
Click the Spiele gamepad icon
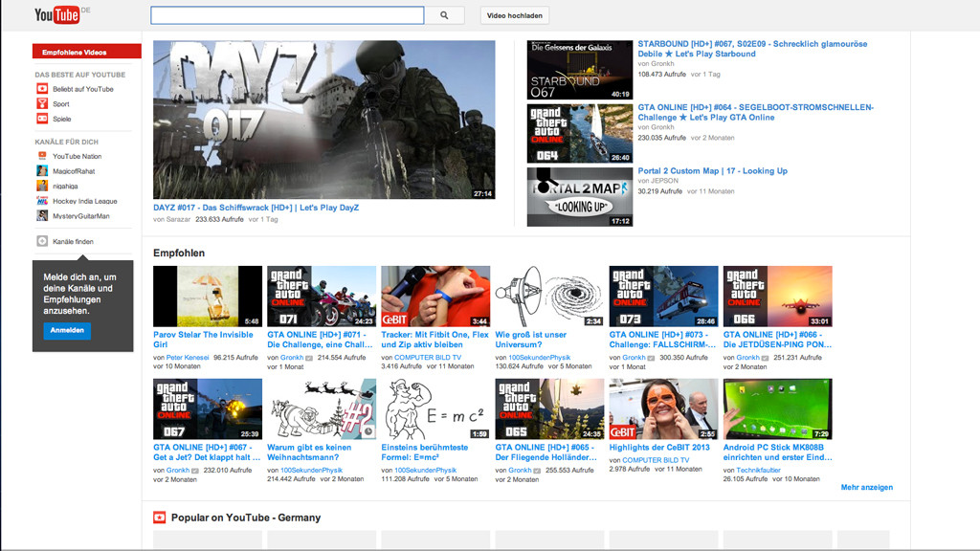42,119
